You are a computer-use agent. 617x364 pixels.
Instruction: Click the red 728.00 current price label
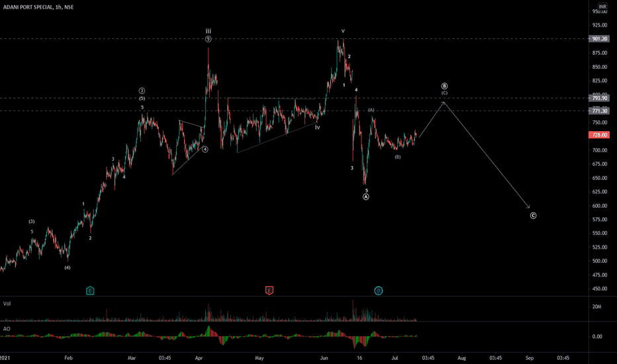click(599, 135)
